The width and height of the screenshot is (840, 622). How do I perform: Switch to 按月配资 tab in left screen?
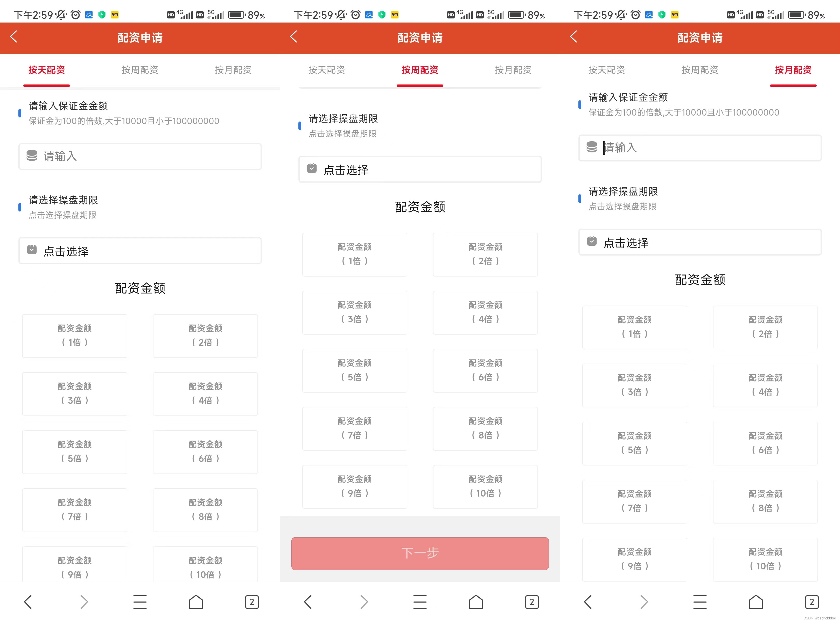point(233,70)
